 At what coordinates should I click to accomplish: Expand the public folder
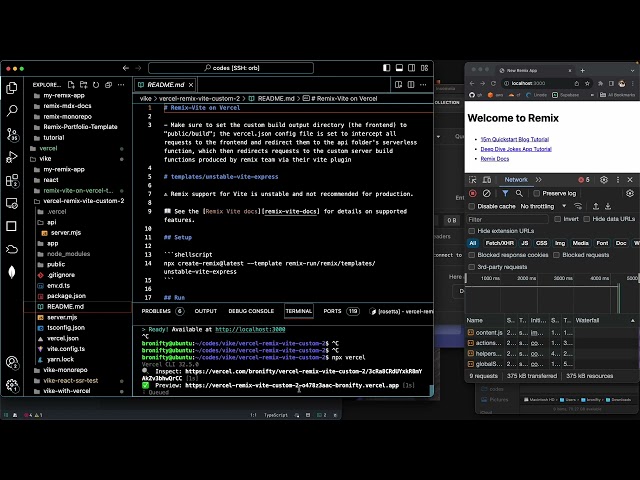(56, 264)
